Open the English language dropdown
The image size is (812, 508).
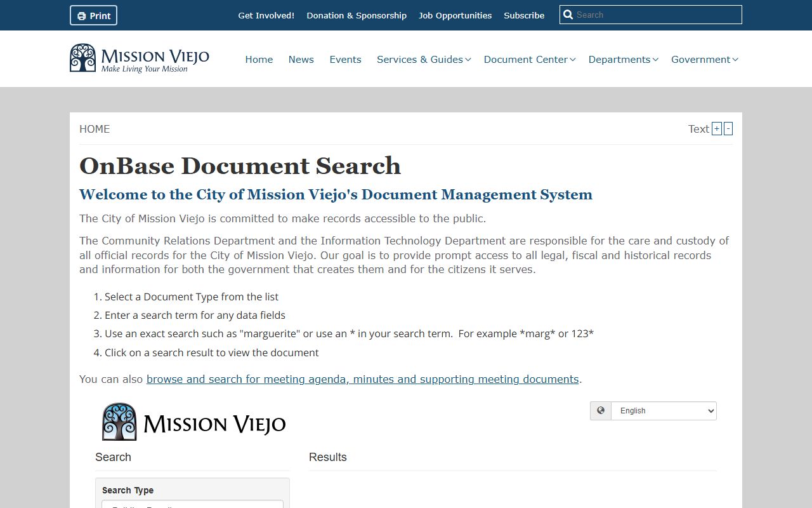tap(664, 411)
